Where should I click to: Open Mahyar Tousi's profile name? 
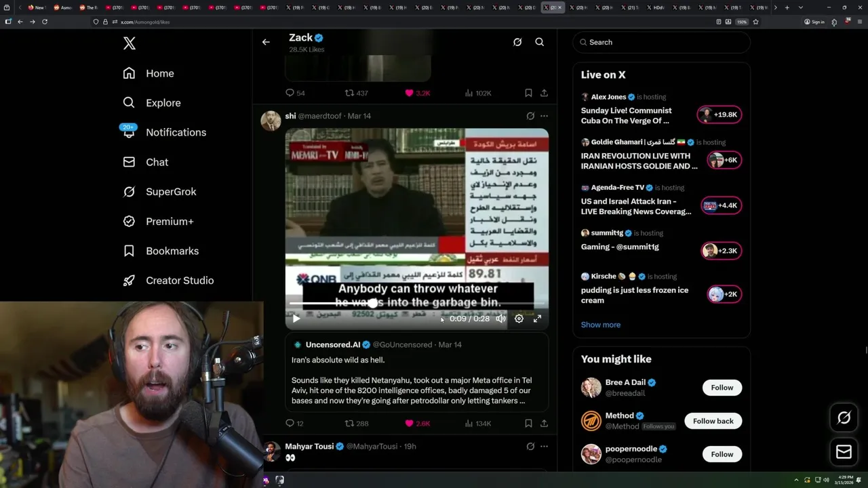click(309, 446)
